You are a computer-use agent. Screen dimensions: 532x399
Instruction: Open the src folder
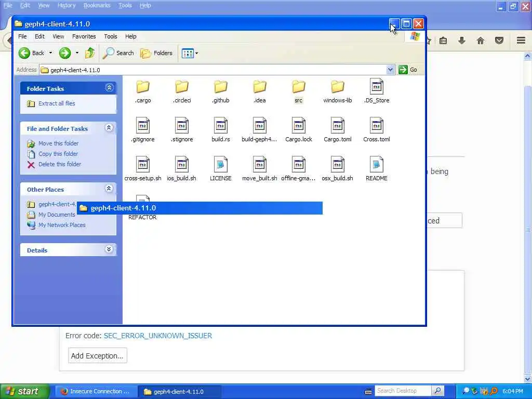[x=299, y=91]
